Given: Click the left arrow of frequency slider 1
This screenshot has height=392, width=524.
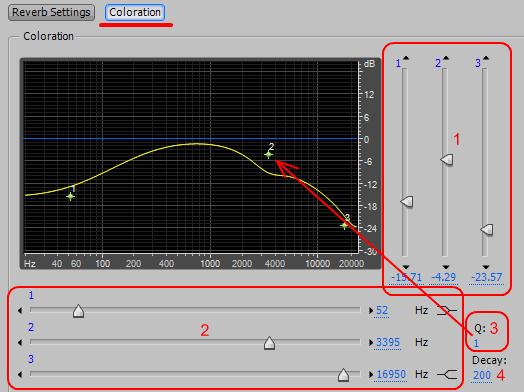Looking at the screenshot, I should click(x=20, y=310).
